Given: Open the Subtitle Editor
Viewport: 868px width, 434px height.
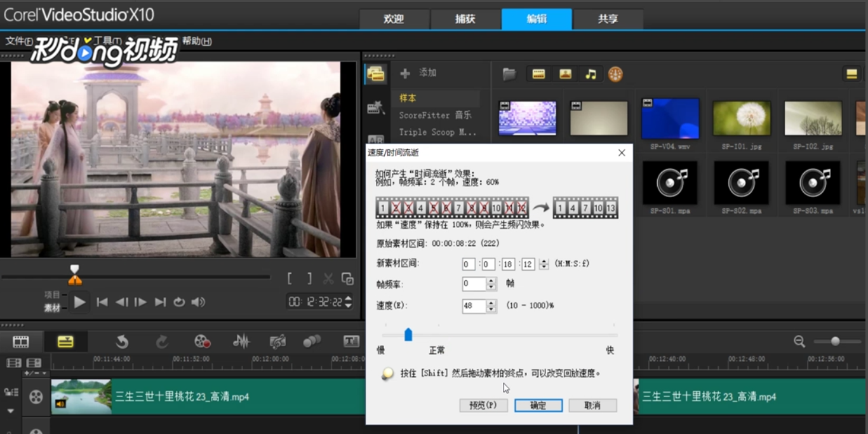Looking at the screenshot, I should pos(351,342).
